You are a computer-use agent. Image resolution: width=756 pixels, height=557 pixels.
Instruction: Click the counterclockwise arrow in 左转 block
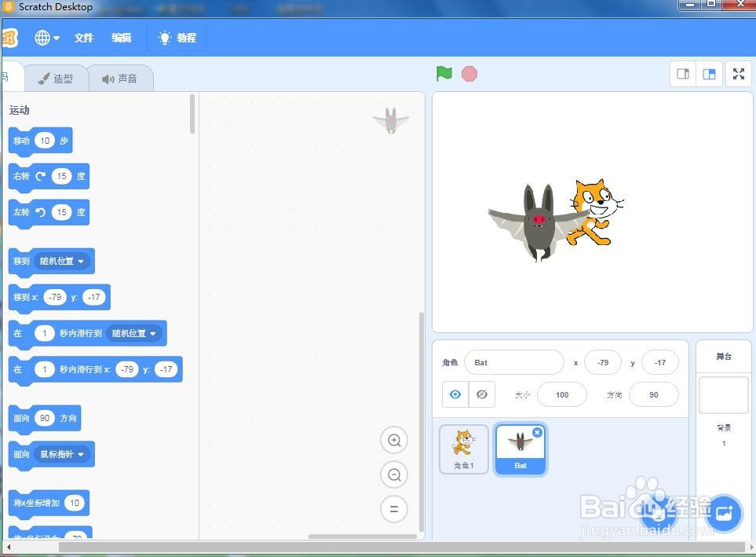41,212
